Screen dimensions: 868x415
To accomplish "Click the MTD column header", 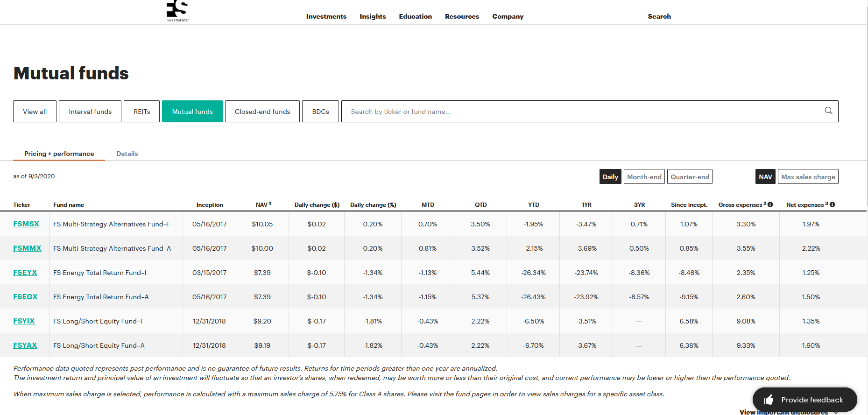I will [x=428, y=205].
